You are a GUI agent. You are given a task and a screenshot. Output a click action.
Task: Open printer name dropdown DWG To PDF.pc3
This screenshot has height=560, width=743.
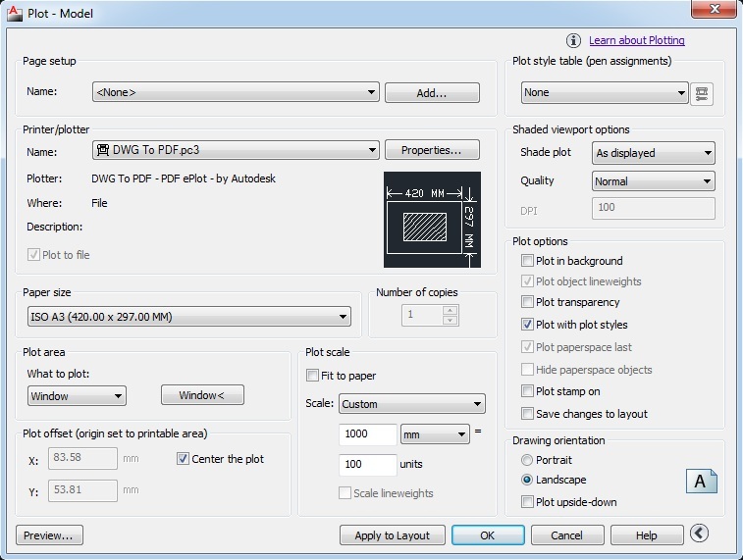pyautogui.click(x=236, y=150)
